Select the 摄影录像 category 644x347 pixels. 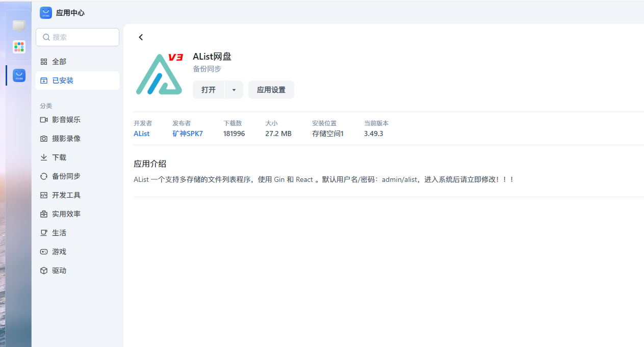pos(78,139)
